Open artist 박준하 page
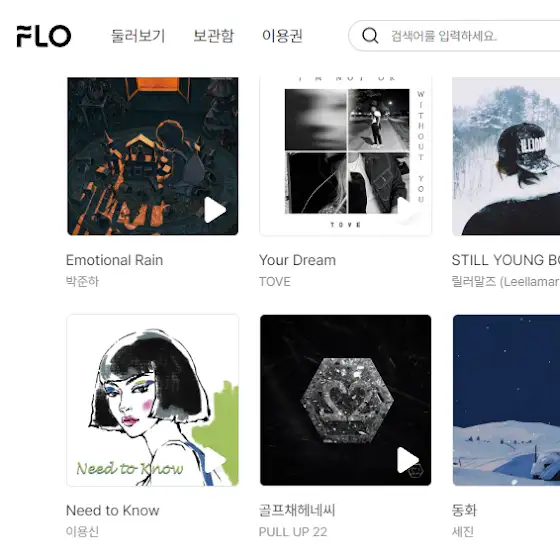560x560 pixels. [82, 281]
